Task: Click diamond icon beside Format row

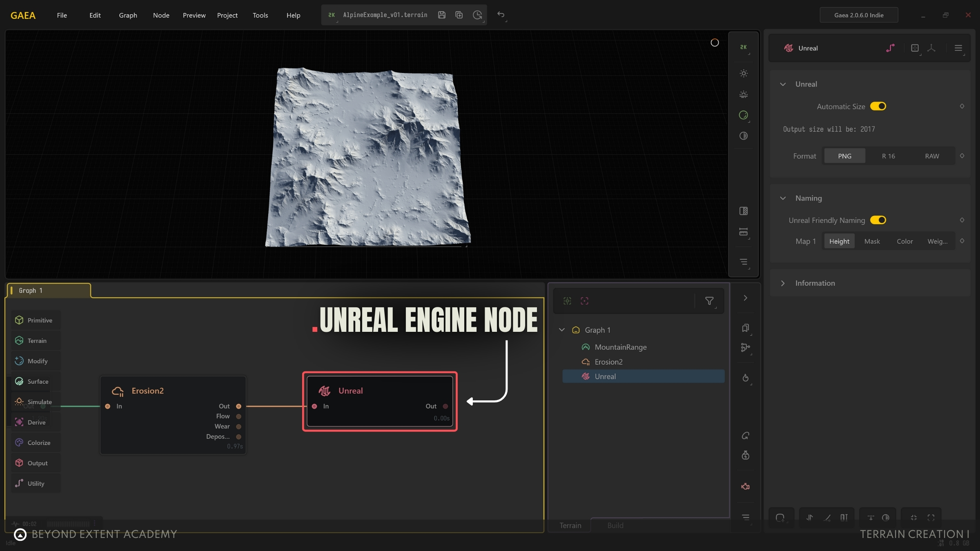Action: (962, 156)
